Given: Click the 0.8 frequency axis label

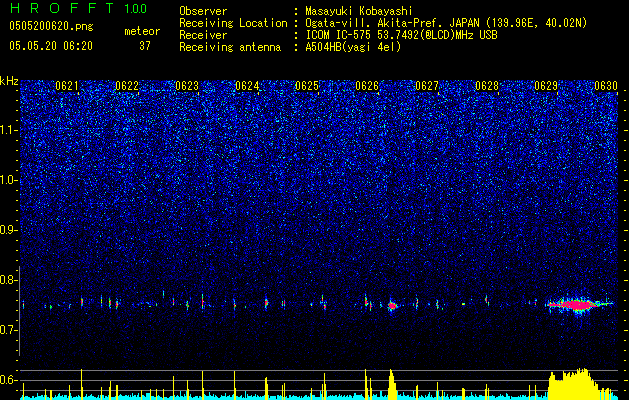Looking at the screenshot, I should click(8, 280).
